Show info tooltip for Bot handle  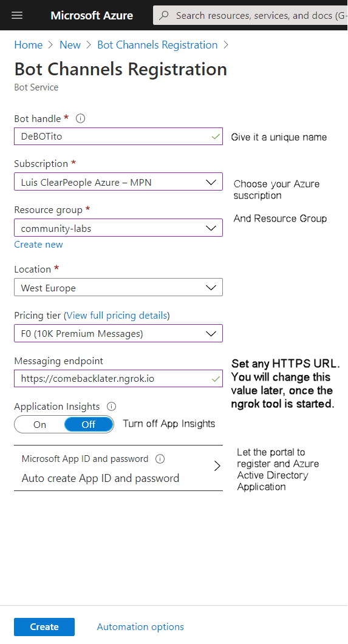coord(81,119)
